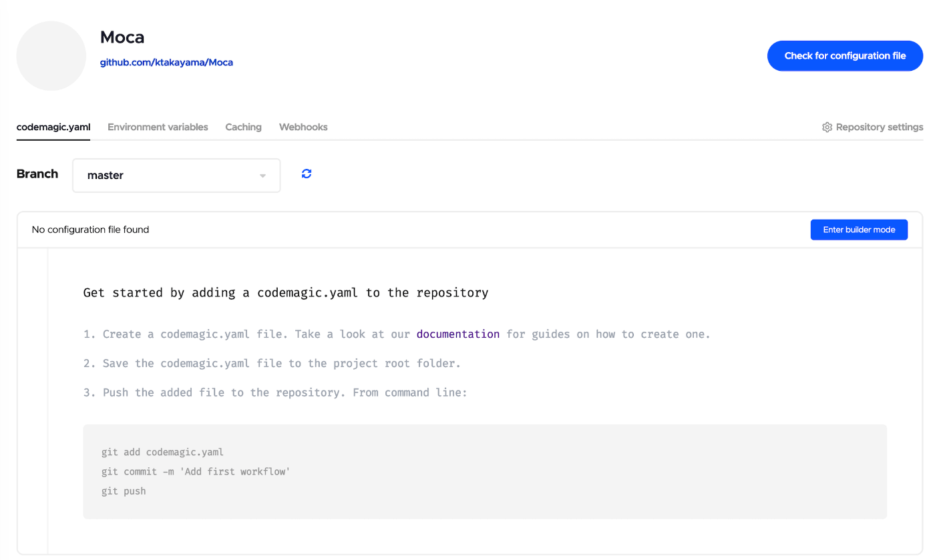The image size is (935, 560).
Task: Click the git push command line
Action: click(124, 491)
